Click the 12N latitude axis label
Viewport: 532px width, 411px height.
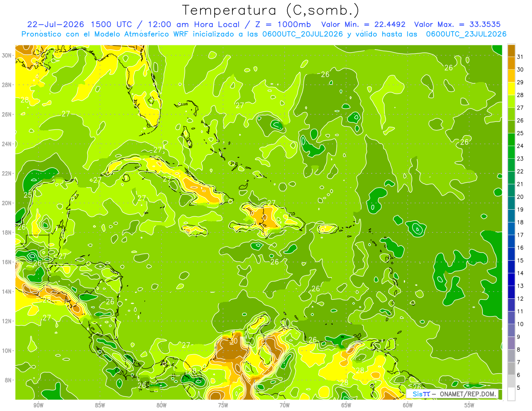pyautogui.click(x=7, y=321)
